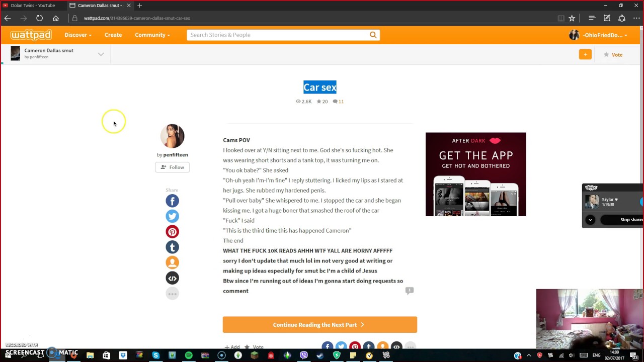644x362 pixels.
Task: Click the story cover thumbnail at top left
Action: 16,53
